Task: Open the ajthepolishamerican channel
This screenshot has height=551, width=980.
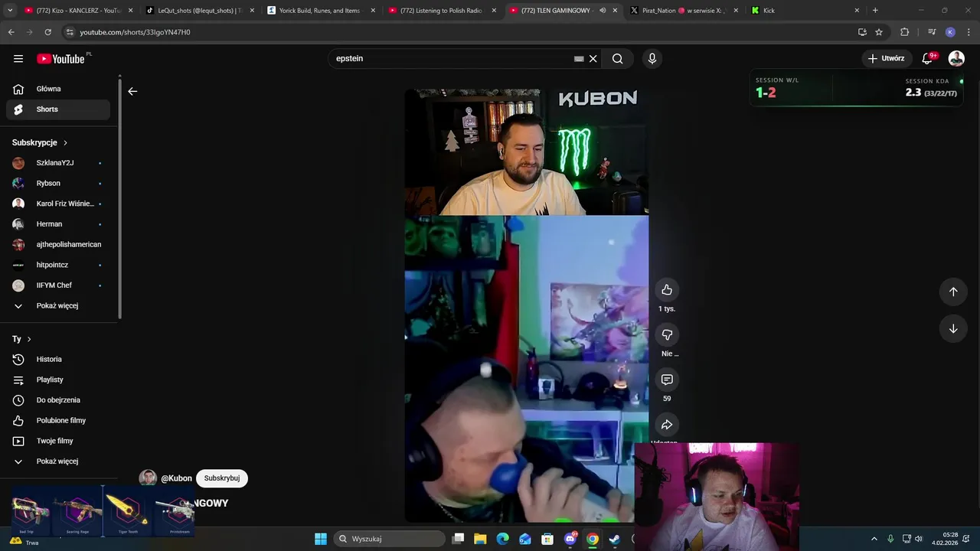Action: [58, 245]
